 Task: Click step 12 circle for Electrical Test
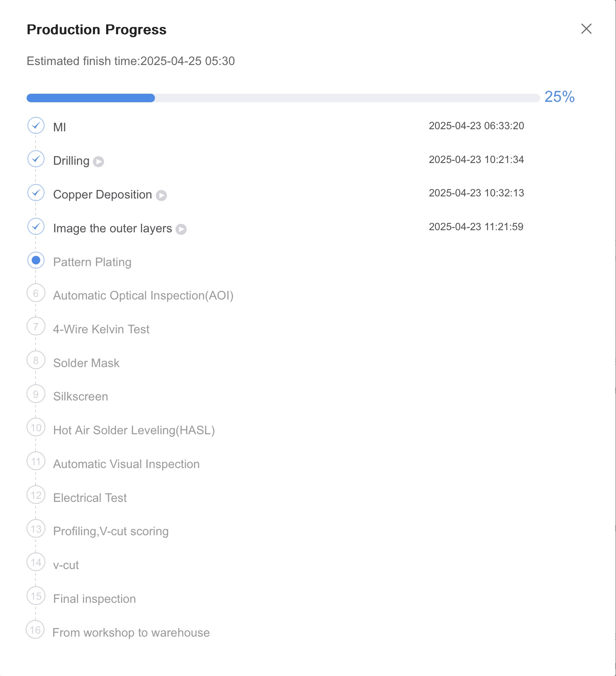point(36,495)
